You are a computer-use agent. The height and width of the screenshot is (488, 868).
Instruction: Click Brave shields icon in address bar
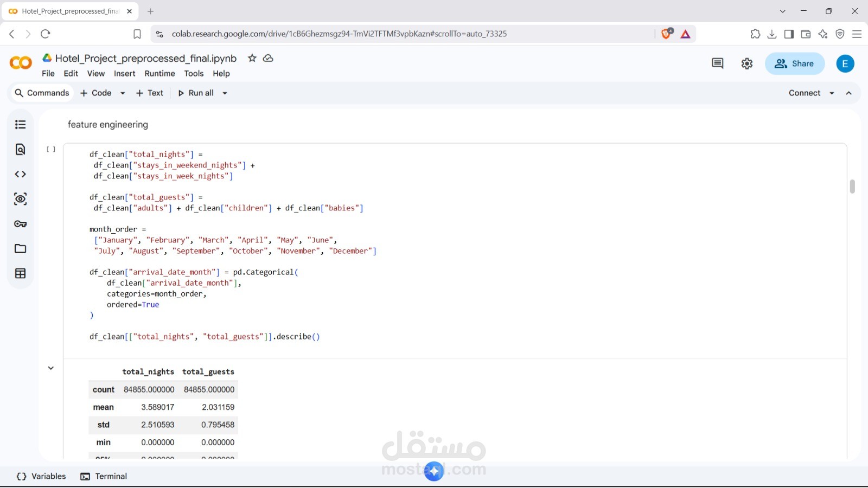tap(667, 34)
